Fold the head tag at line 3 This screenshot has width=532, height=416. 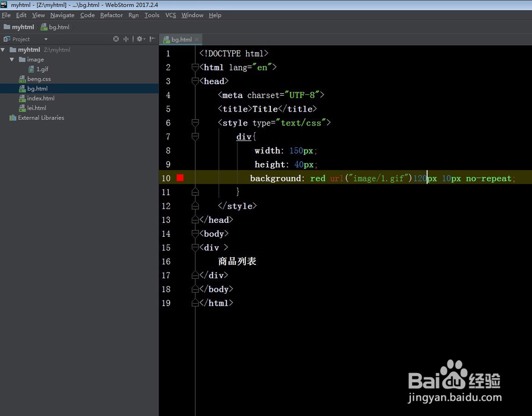[195, 81]
